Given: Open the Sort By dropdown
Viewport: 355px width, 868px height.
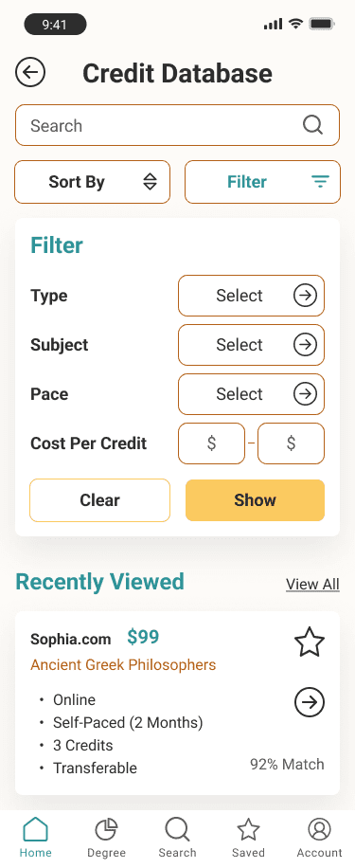Looking at the screenshot, I should [x=93, y=182].
